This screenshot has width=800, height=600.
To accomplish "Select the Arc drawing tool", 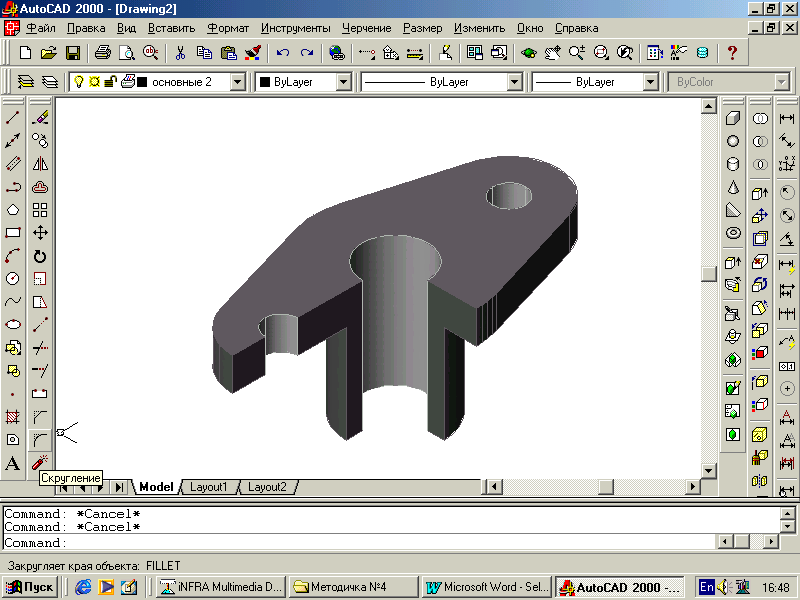I will click(x=13, y=256).
